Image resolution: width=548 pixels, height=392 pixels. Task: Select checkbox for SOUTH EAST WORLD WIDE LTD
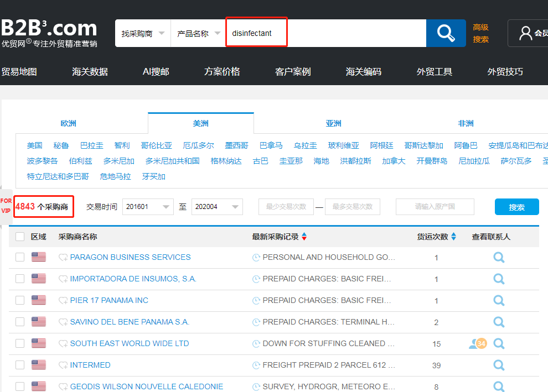pyautogui.click(x=20, y=343)
